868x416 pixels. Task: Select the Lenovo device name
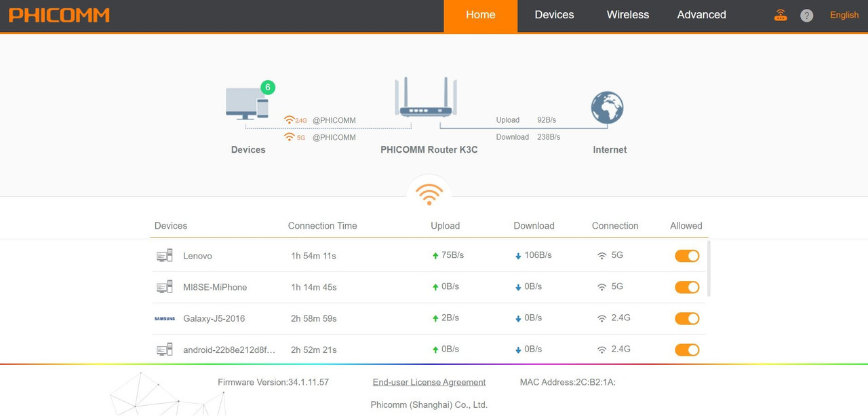[197, 256]
